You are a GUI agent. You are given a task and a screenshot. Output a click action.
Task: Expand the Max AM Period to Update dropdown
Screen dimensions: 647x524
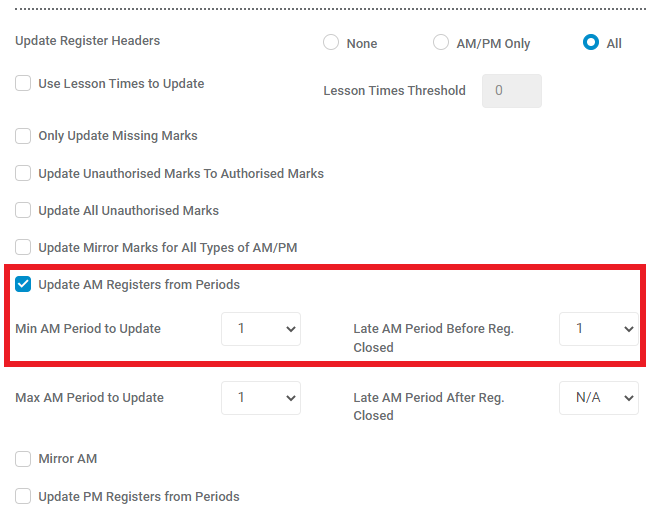click(x=261, y=398)
